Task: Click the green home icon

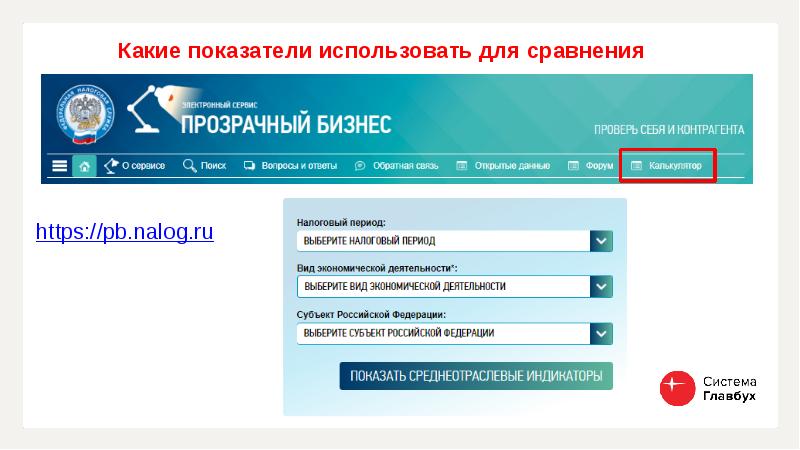Action: pos(85,166)
